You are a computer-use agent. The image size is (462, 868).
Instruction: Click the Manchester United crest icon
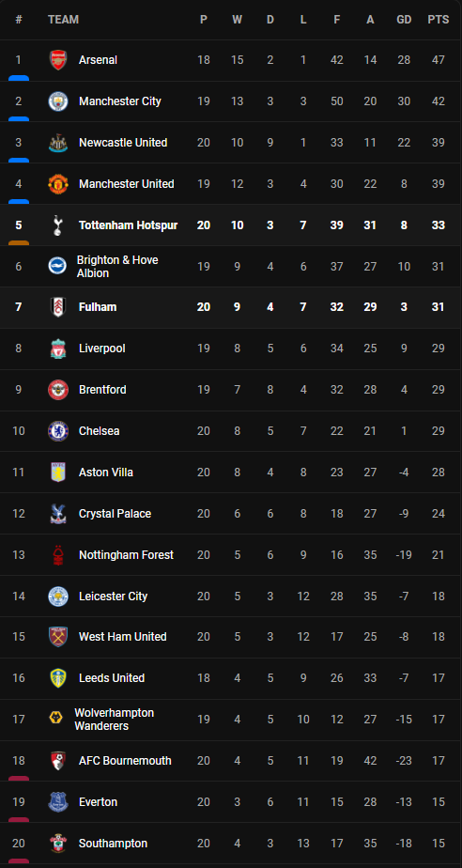coord(58,184)
